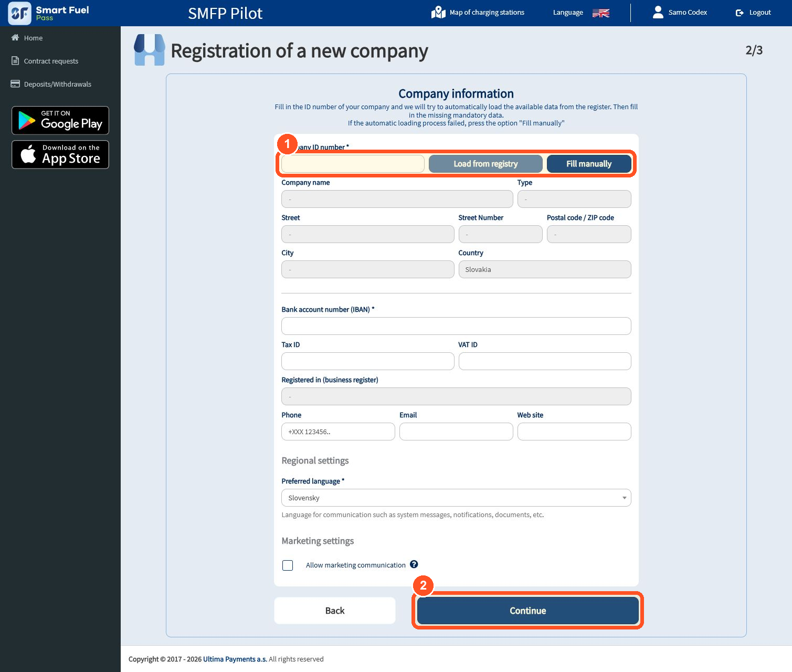Click the Registered in business register field

(x=456, y=396)
